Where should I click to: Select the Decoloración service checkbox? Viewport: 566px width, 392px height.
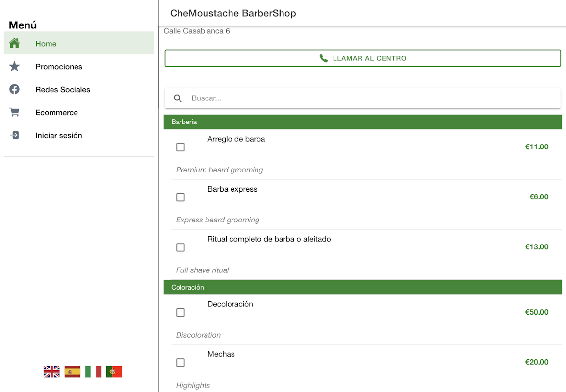click(x=180, y=312)
